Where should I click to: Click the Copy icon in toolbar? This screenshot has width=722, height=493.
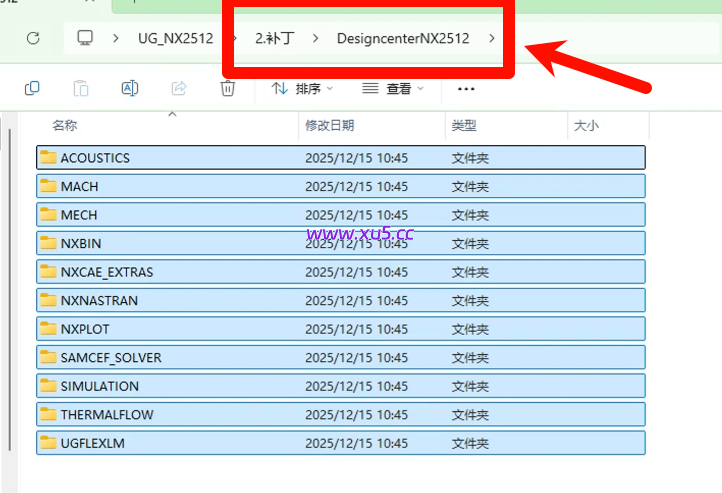pyautogui.click(x=32, y=88)
